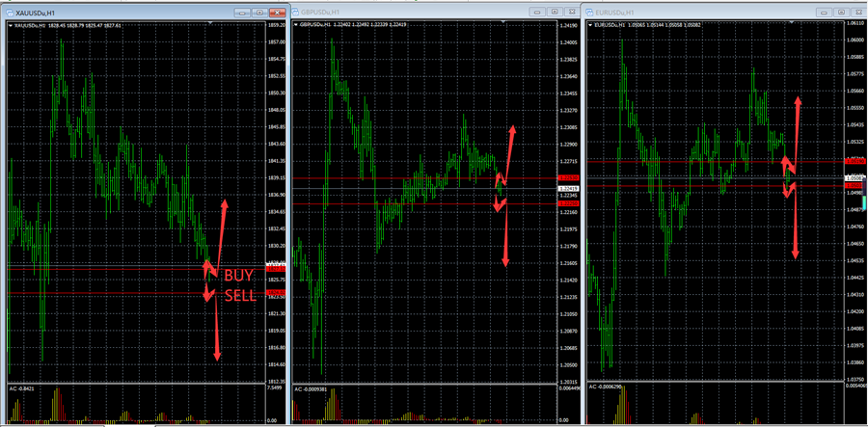
Task: Expand one-click trading arrow on EURUSD chart
Action: tap(591, 23)
